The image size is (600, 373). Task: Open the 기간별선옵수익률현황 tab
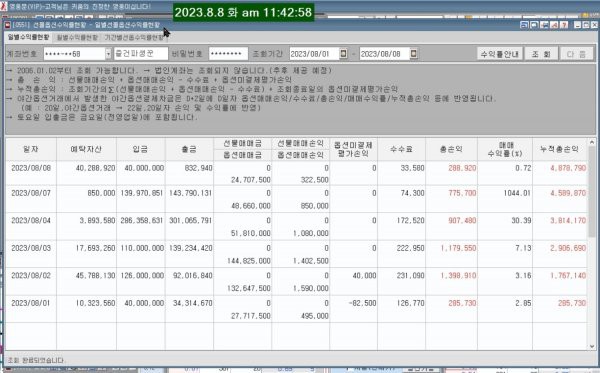pyautogui.click(x=135, y=37)
